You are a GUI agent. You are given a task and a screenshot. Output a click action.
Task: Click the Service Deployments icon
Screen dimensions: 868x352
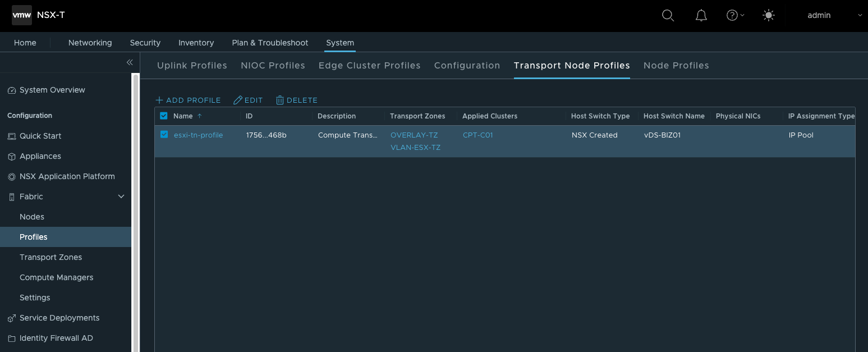click(x=11, y=318)
